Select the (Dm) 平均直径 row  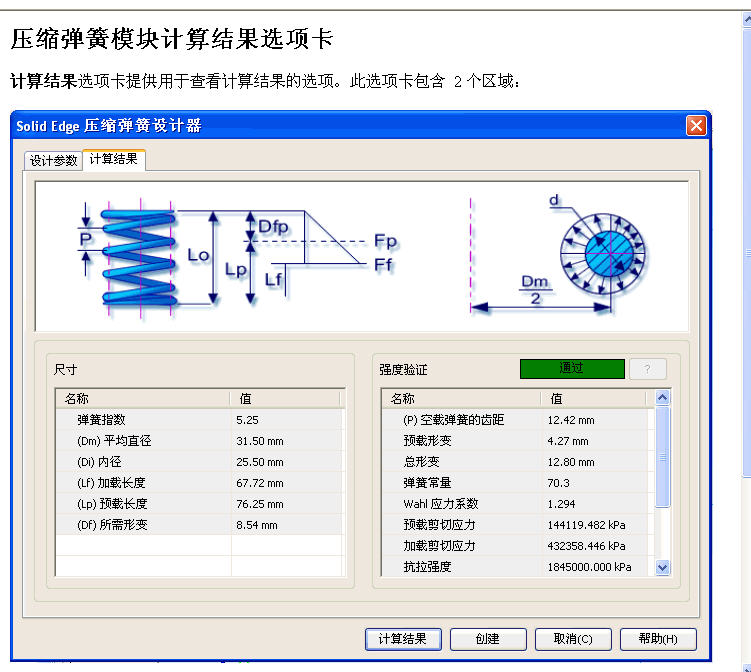pyautogui.click(x=199, y=441)
